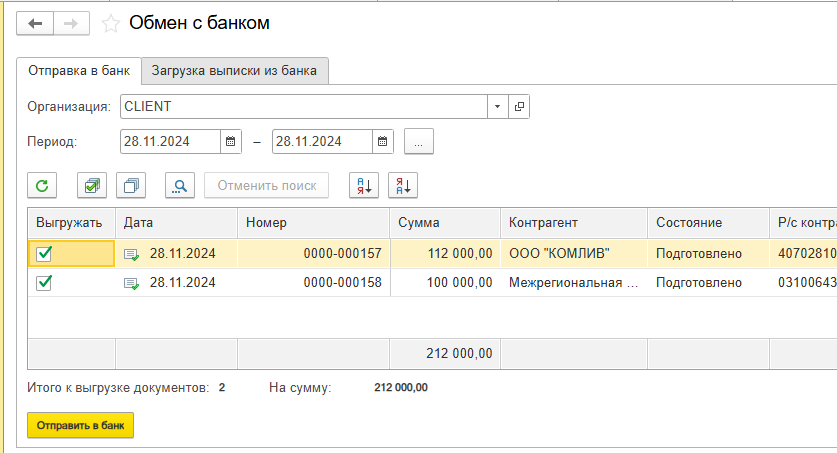Sort list in ascending order

pyautogui.click(x=363, y=185)
